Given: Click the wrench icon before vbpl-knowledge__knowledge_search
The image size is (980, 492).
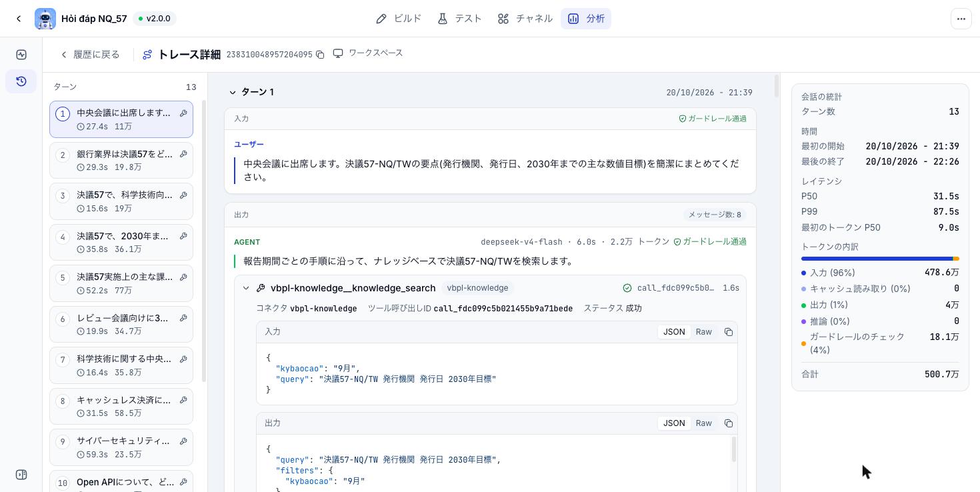Looking at the screenshot, I should pos(261,288).
